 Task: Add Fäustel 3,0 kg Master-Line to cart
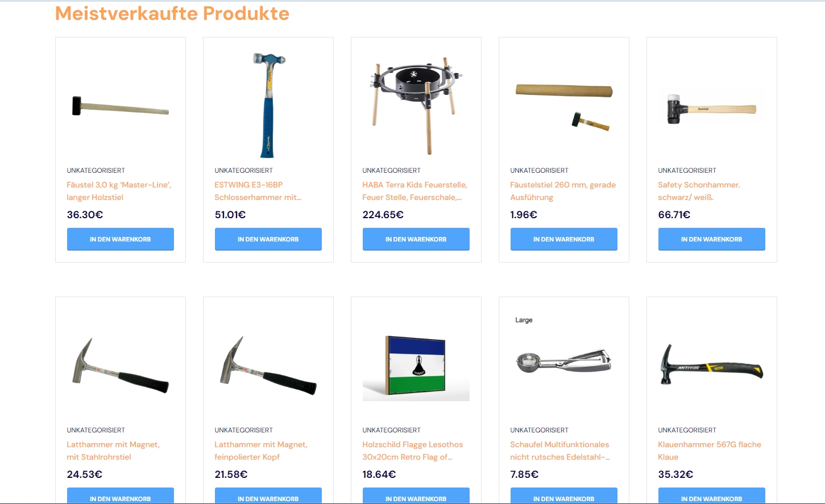click(121, 239)
